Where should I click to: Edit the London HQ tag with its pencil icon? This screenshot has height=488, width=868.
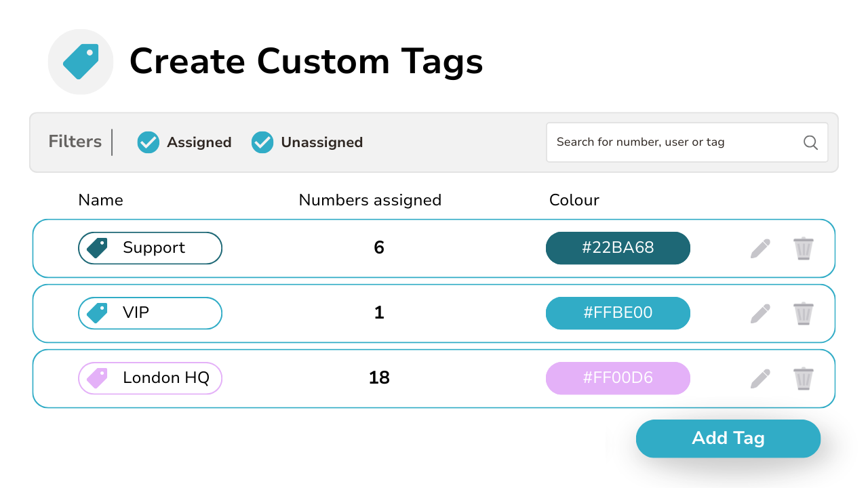click(760, 378)
